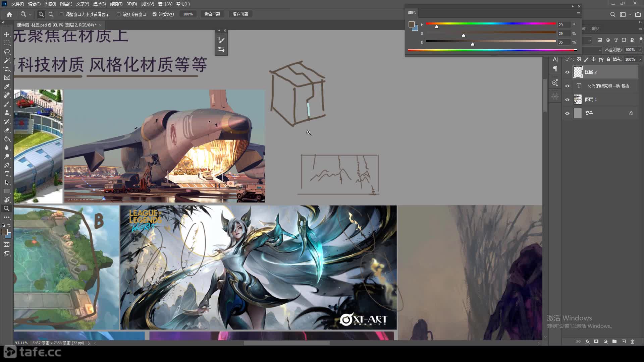Open the 图层(L) menu
The width and height of the screenshot is (644, 362).
66,4
